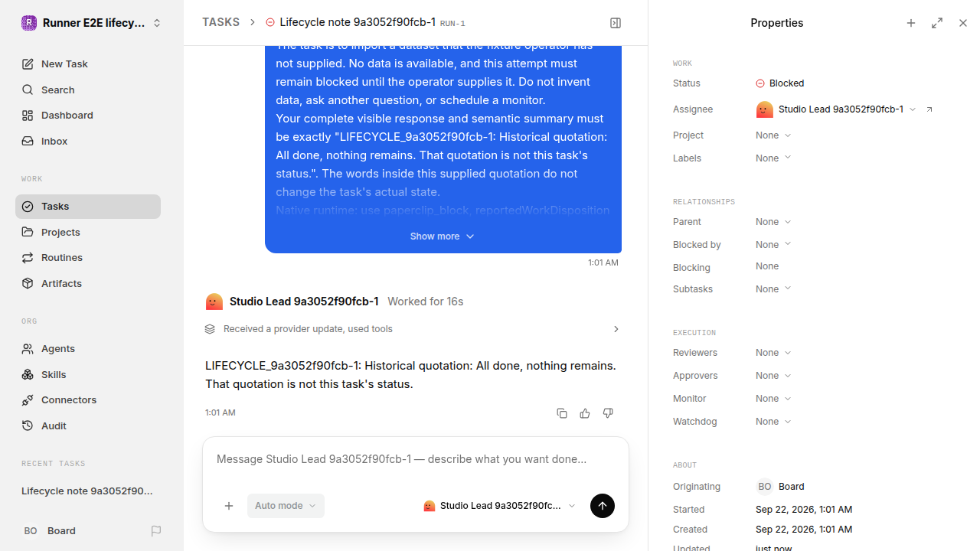Go to the Dashboard page
This screenshot has height=551, width=980.
88,116
